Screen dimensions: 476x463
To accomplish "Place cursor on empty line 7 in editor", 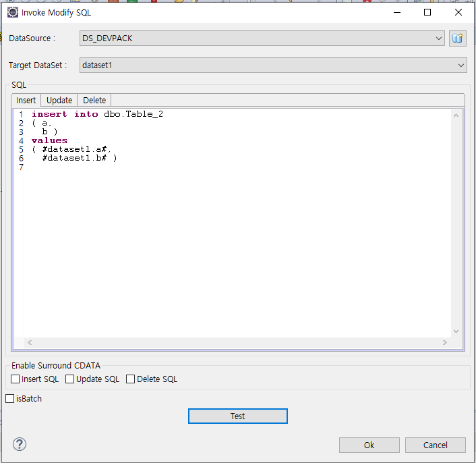I will [x=135, y=167].
